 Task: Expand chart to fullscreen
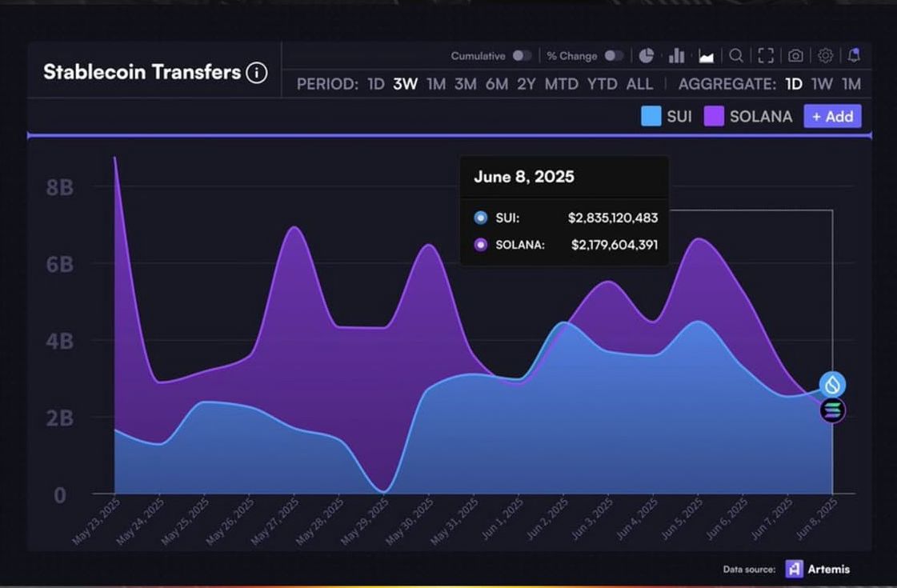[766, 55]
